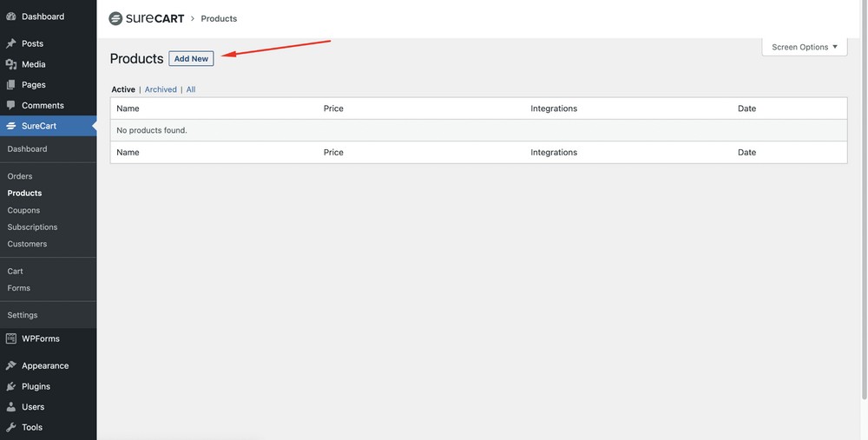Switch to the All products filter
Screen dimensions: 868x440
pyautogui.click(x=191, y=89)
